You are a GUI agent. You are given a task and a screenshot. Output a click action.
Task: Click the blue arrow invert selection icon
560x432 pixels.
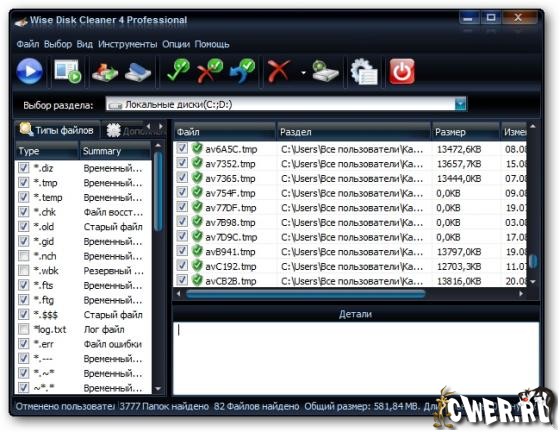[x=242, y=71]
